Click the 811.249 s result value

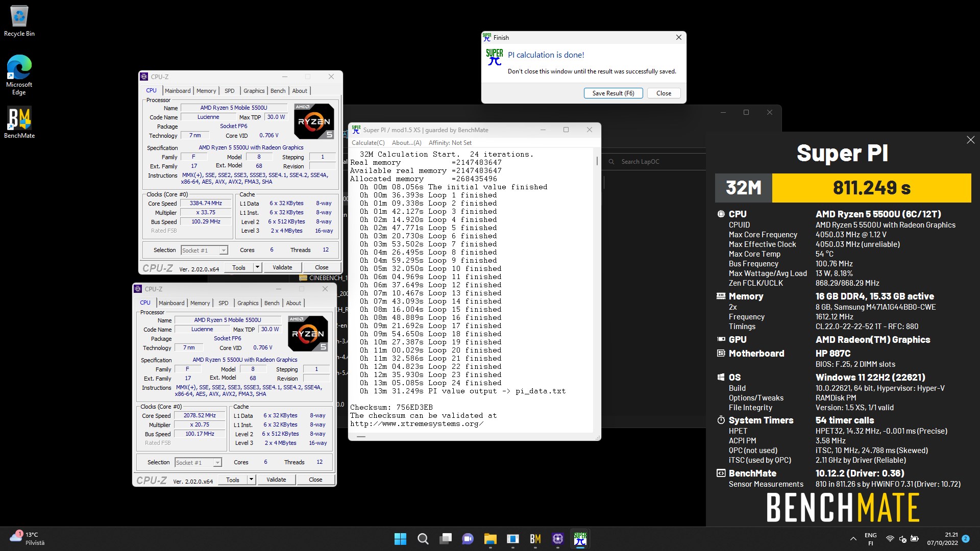point(872,188)
